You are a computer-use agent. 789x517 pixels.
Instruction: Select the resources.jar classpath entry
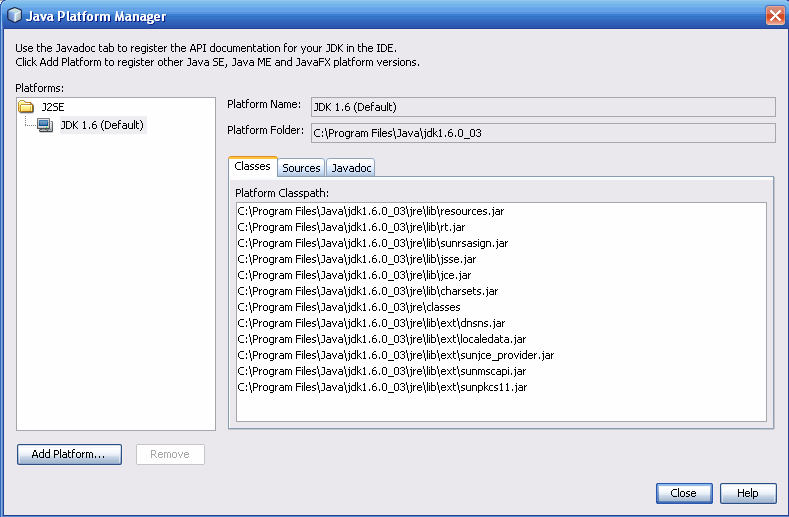pyautogui.click(x=371, y=211)
